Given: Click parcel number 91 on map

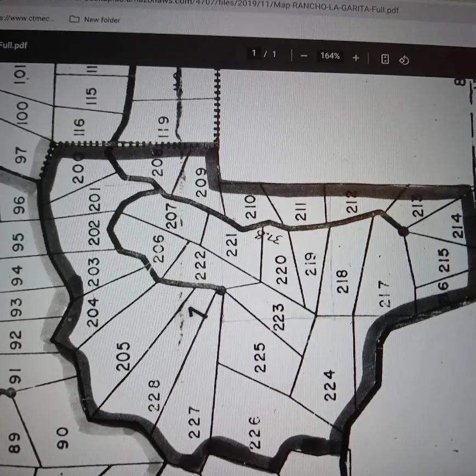Looking at the screenshot, I should click(15, 376).
